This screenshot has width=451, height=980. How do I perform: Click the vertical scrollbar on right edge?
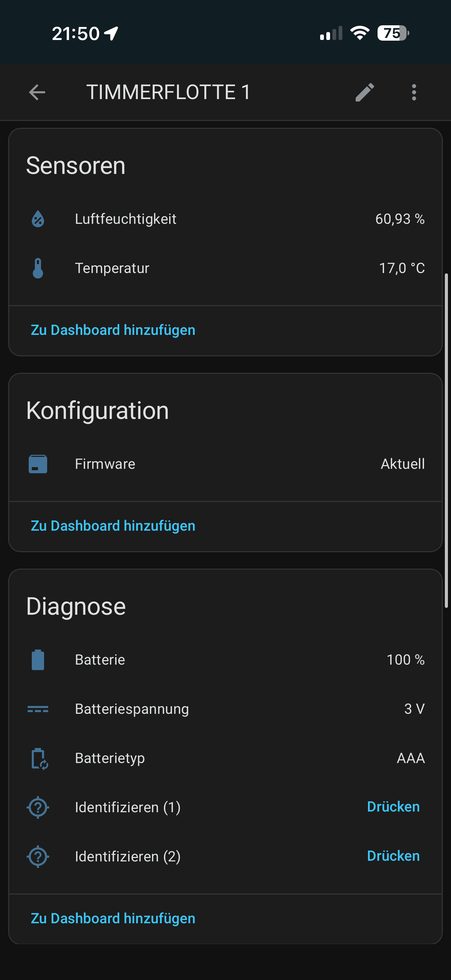point(447,440)
